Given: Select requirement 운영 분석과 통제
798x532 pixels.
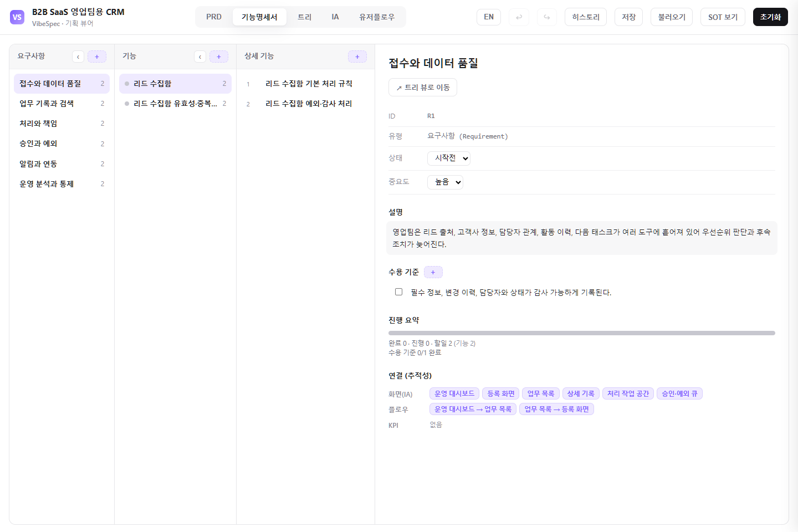Looking at the screenshot, I should pyautogui.click(x=62, y=184).
